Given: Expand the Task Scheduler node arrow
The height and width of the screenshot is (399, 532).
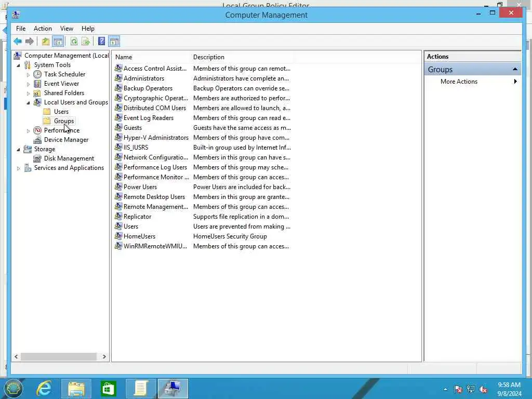Looking at the screenshot, I should coord(28,75).
